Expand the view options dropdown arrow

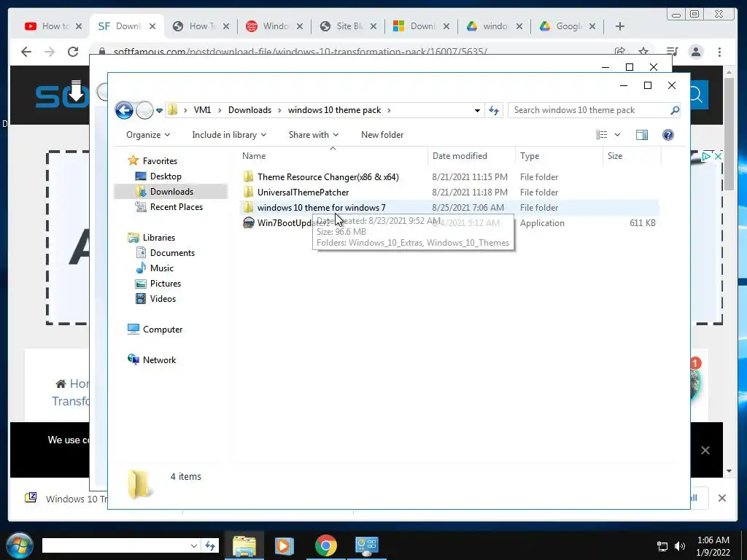(x=617, y=135)
